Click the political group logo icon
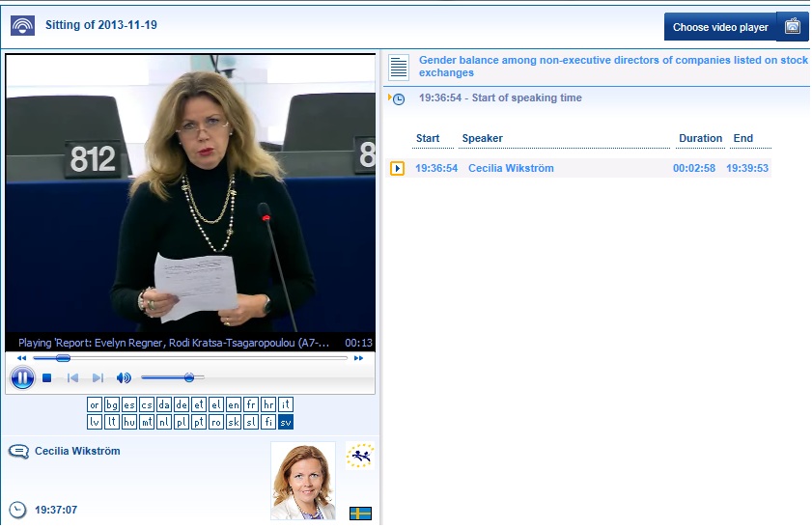The width and height of the screenshot is (812, 528). (360, 456)
